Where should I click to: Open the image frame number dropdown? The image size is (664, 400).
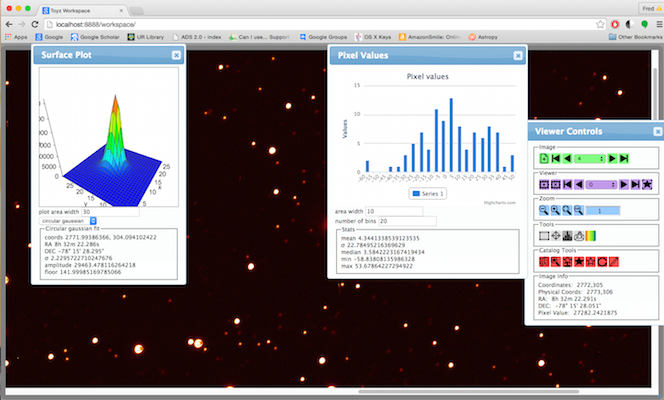590,158
